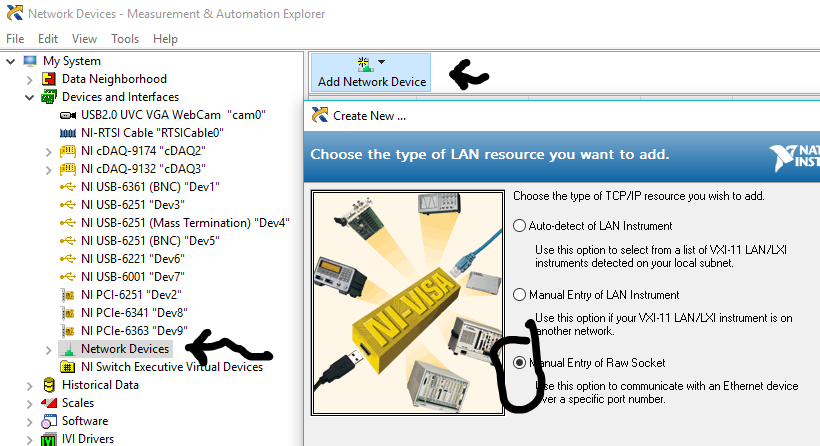Click the Software icon

point(49,421)
